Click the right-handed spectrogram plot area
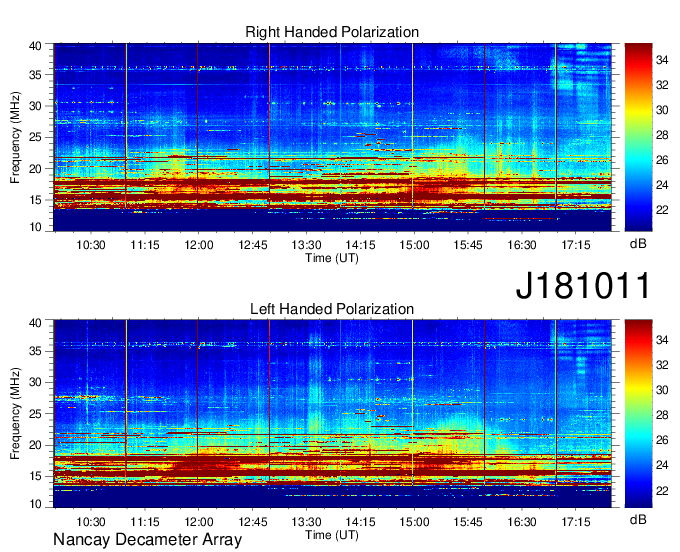Screen dimensions: 680x552 (x=333, y=137)
